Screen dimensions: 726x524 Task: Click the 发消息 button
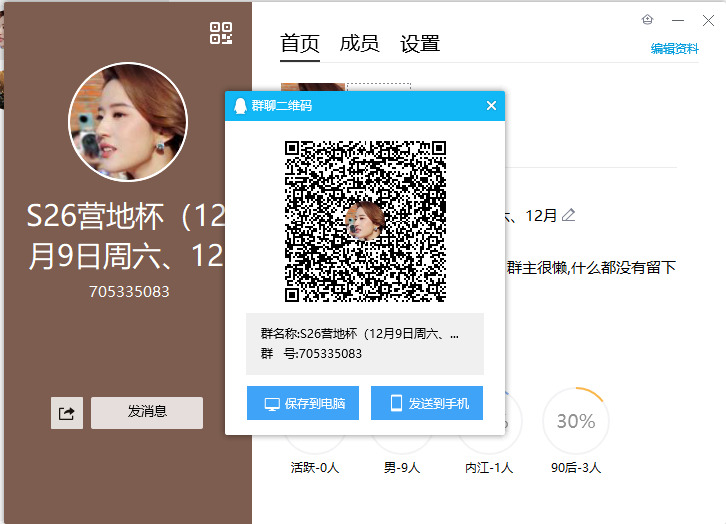click(147, 412)
